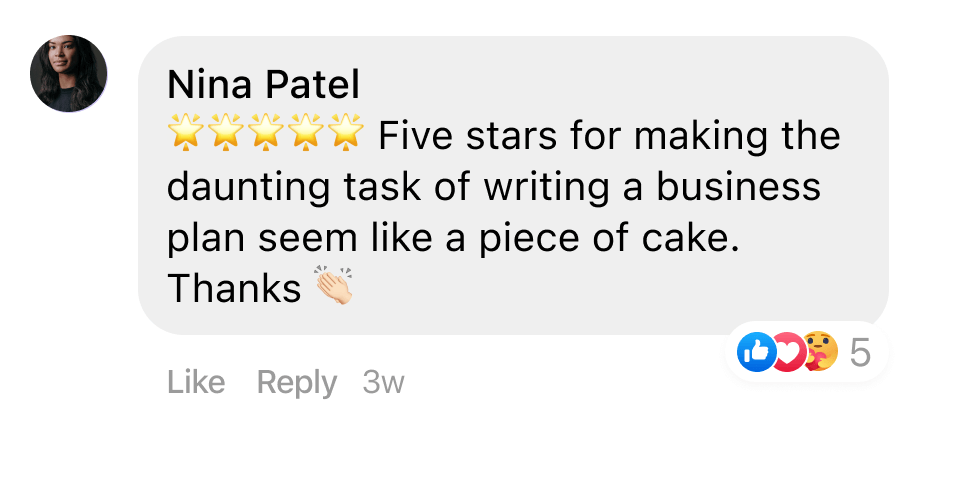This screenshot has width=970, height=487.
Task: Open the reaction count showing 5
Action: (x=860, y=352)
